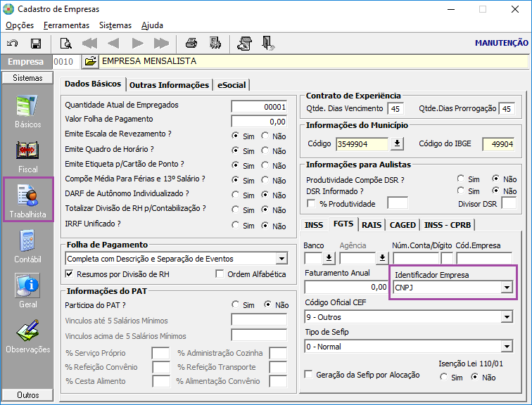The width and height of the screenshot is (532, 405).
Task: Click the Outros button at sidebar bottom
Action: point(28,395)
